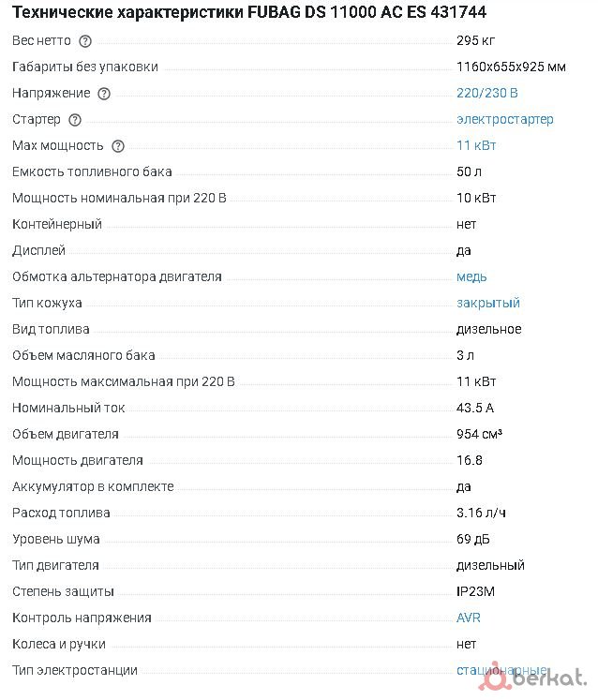598x700 pixels.
Task: Select the 1160x655x925 мм dimensions value
Action: 511,67
